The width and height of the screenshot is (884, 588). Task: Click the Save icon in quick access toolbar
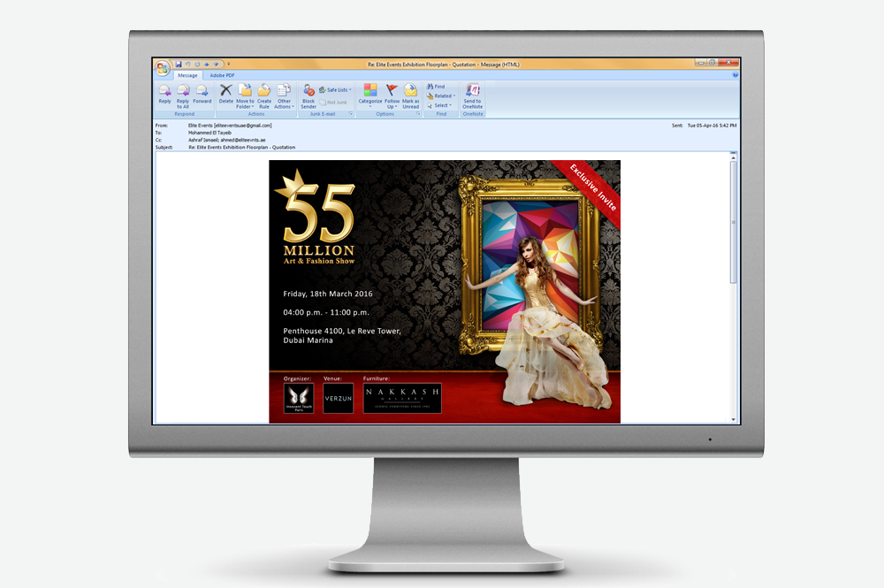click(x=179, y=65)
